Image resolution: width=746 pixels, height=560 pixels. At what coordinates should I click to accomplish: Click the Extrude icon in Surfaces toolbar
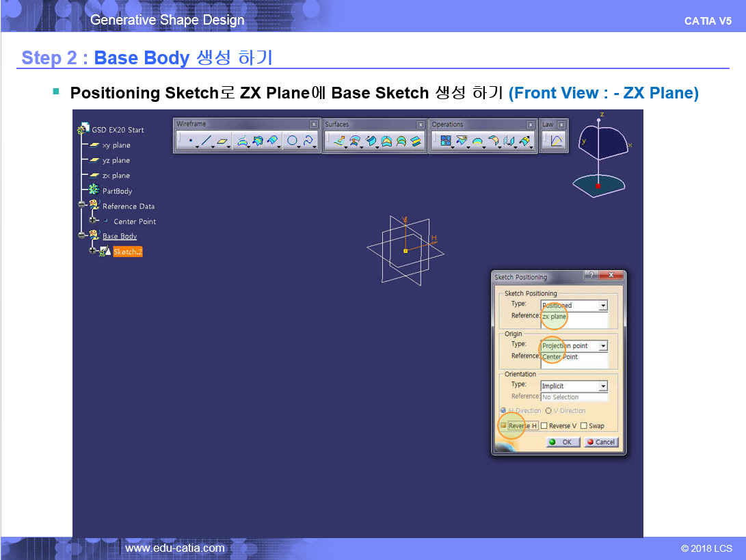point(339,141)
